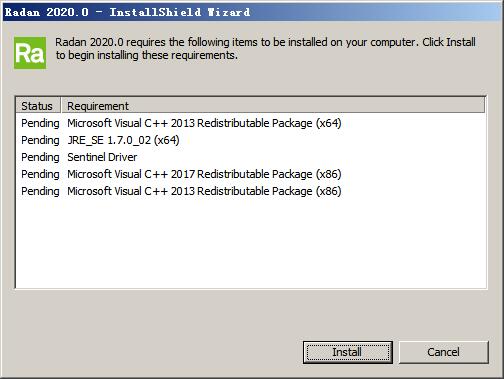The image size is (504, 379).
Task: Select the JRE_SE 1.7.0_02 (x64) requirement
Action: click(x=123, y=140)
